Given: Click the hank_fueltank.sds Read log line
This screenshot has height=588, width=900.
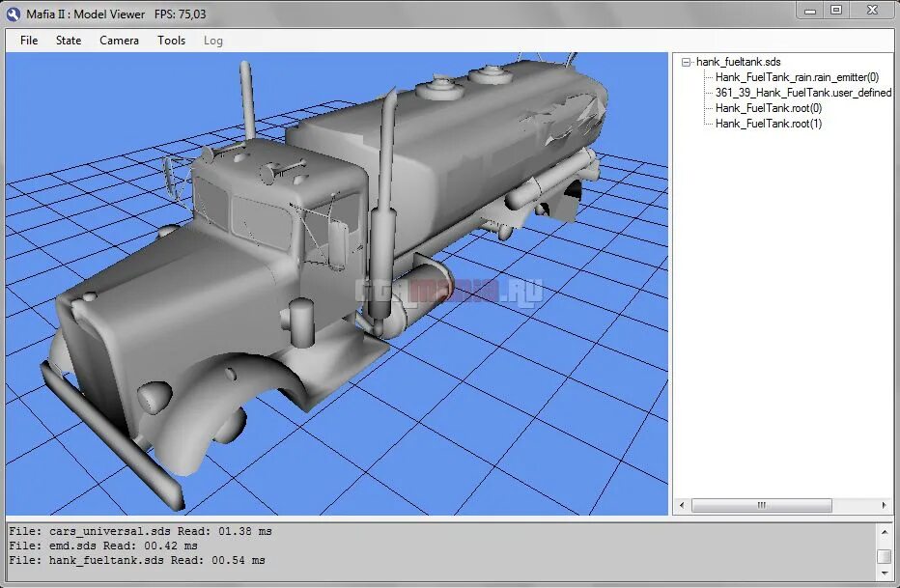Looking at the screenshot, I should 136,560.
